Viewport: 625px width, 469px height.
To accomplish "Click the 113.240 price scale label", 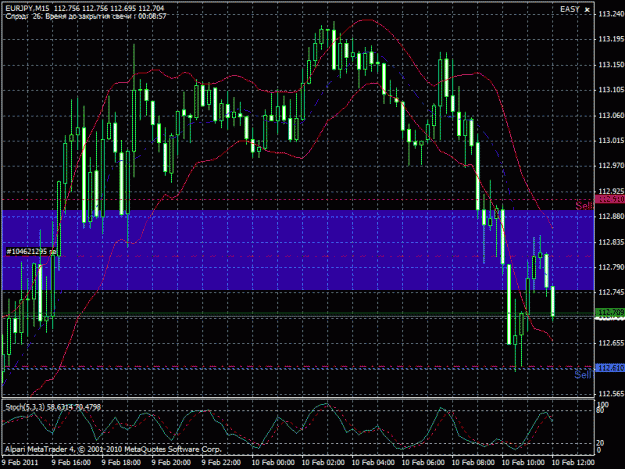I will 611,14.
